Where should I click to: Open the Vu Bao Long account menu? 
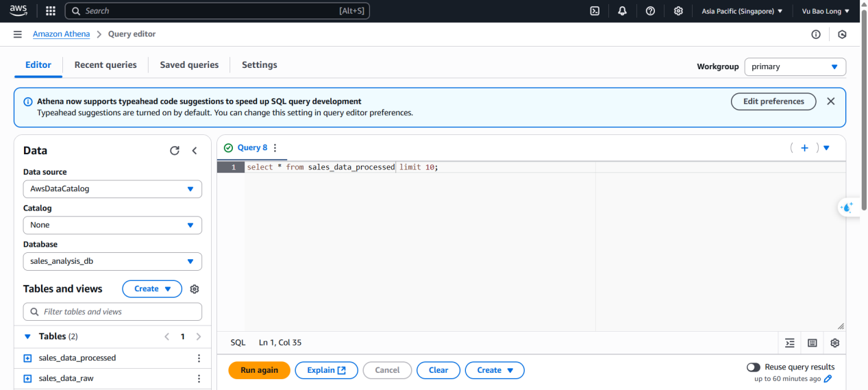click(826, 11)
